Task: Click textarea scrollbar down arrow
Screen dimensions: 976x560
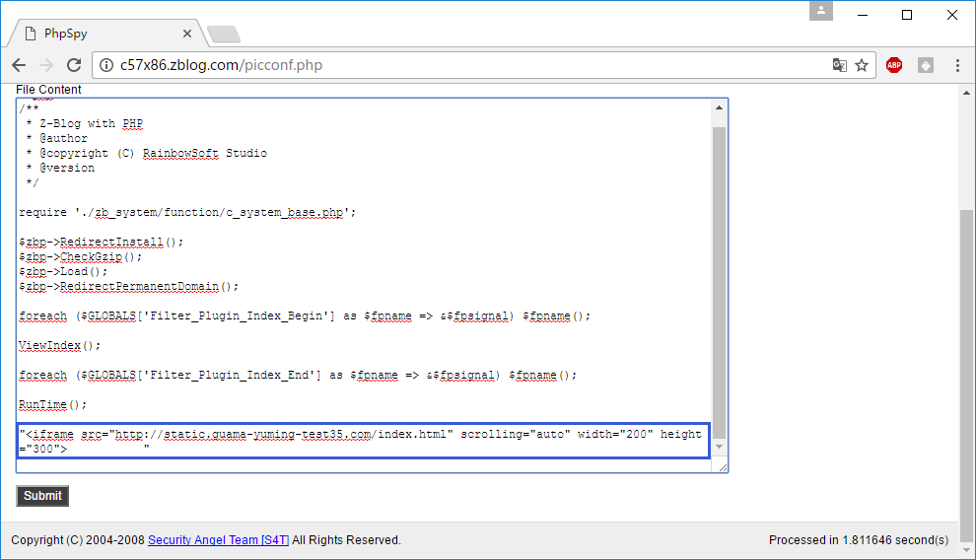Action: [x=719, y=447]
